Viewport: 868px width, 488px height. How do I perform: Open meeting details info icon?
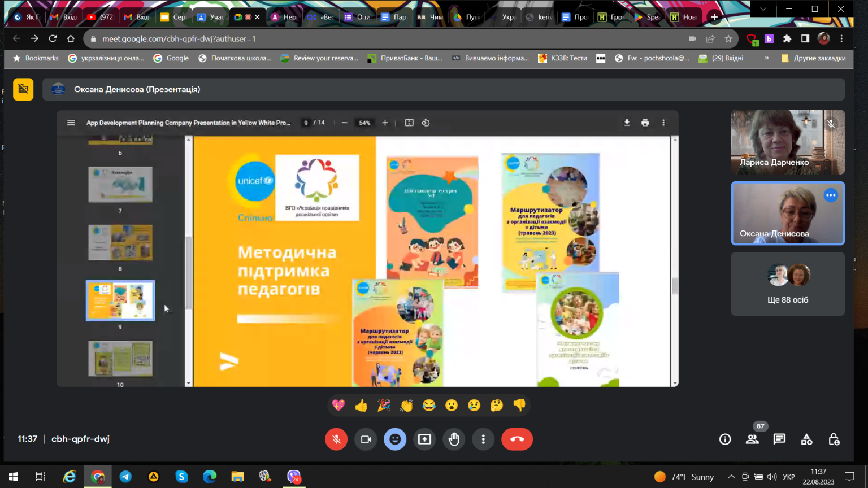pyautogui.click(x=725, y=439)
